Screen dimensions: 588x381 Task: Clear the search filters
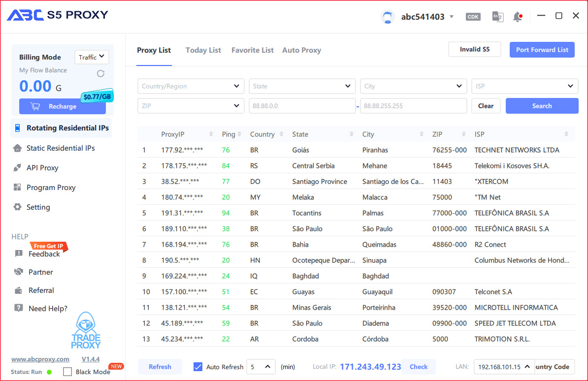pos(486,106)
